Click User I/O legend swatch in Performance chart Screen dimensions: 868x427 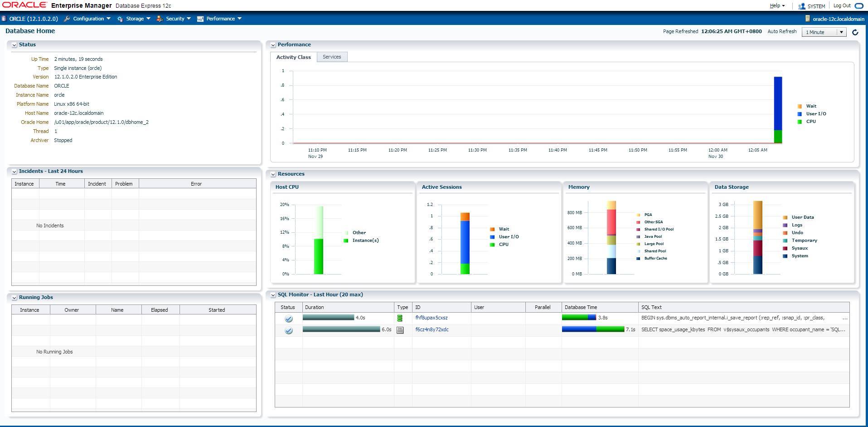(800, 114)
